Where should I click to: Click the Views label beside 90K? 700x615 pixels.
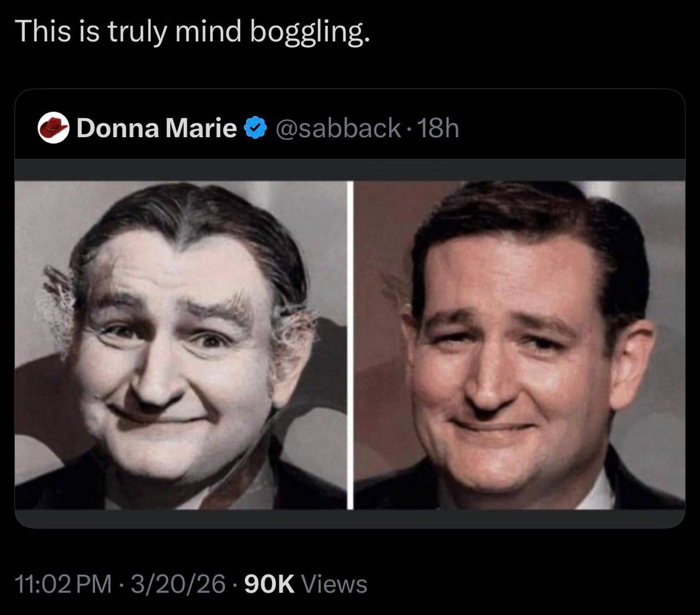pyautogui.click(x=334, y=584)
